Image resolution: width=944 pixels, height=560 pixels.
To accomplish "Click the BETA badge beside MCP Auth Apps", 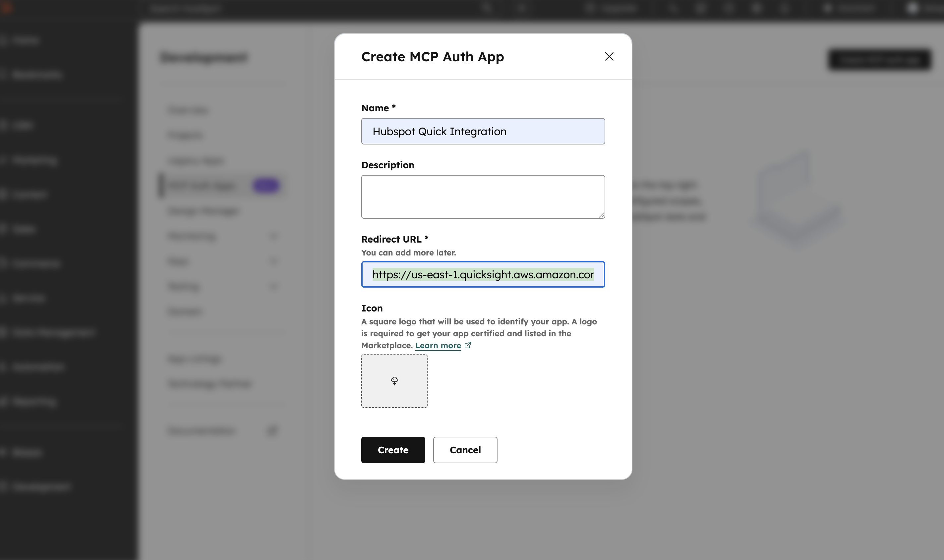I will (266, 185).
